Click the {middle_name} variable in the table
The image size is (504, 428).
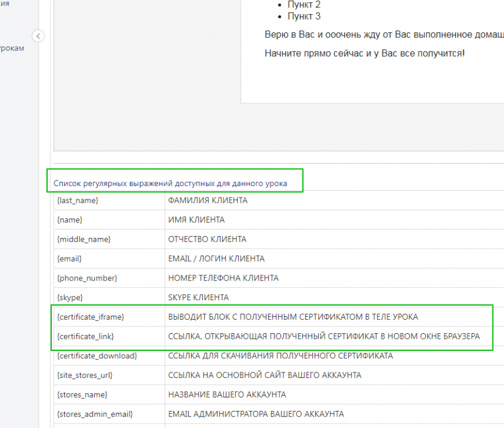(84, 239)
